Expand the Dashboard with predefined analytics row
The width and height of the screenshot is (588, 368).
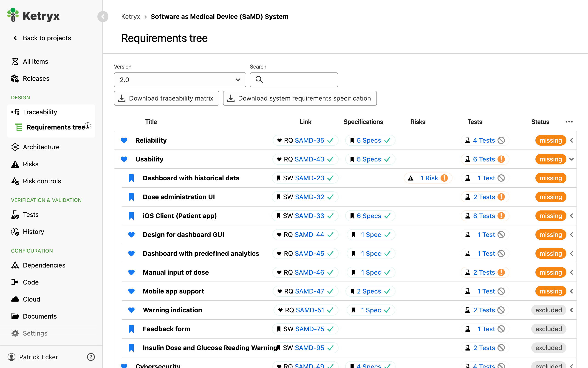coord(571,254)
